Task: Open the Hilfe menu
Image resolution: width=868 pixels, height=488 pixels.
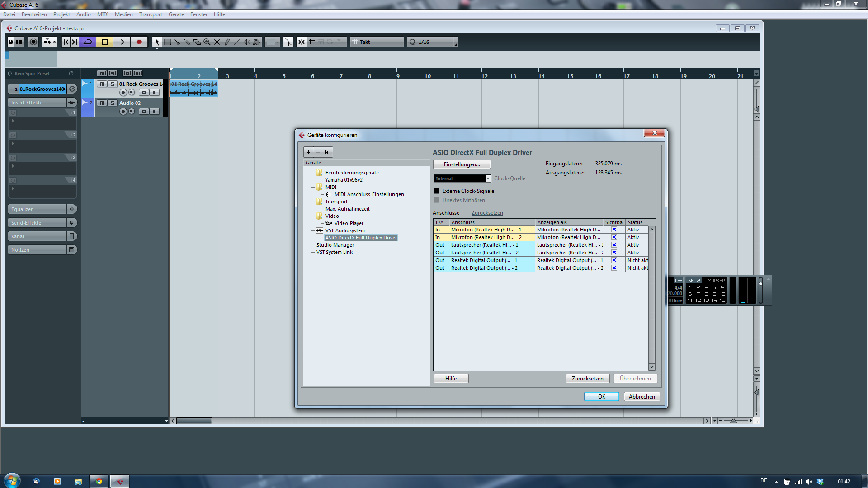Action: point(219,14)
